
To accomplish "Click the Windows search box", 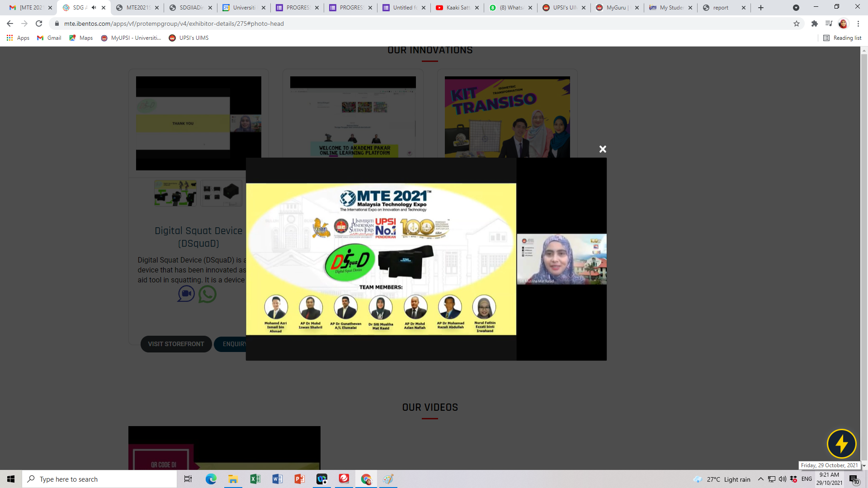I will [x=99, y=479].
